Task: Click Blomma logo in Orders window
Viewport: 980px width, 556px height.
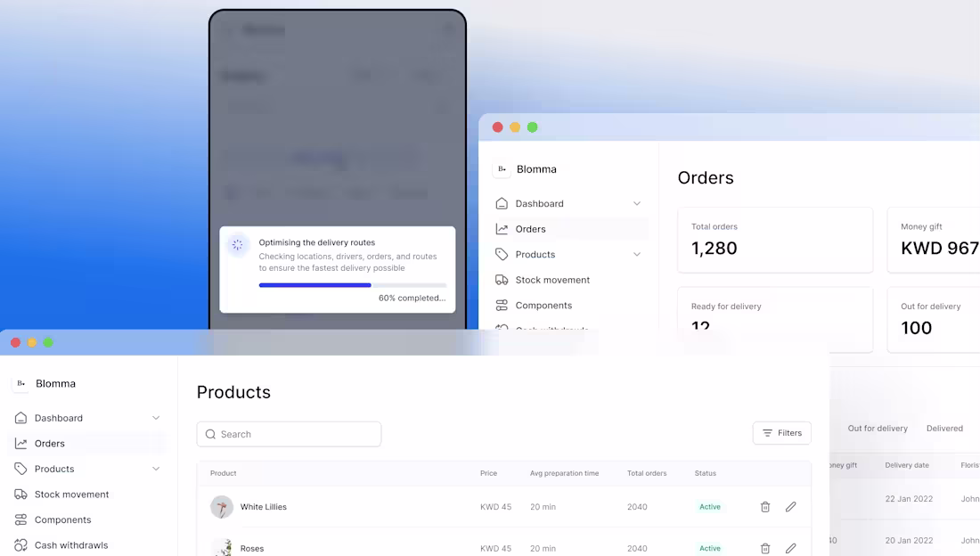Action: (x=502, y=169)
